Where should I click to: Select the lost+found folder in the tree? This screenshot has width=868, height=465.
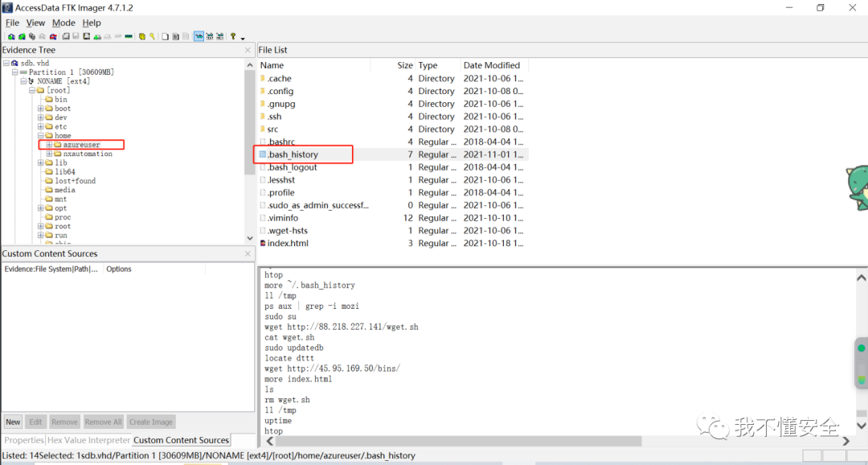[75, 181]
